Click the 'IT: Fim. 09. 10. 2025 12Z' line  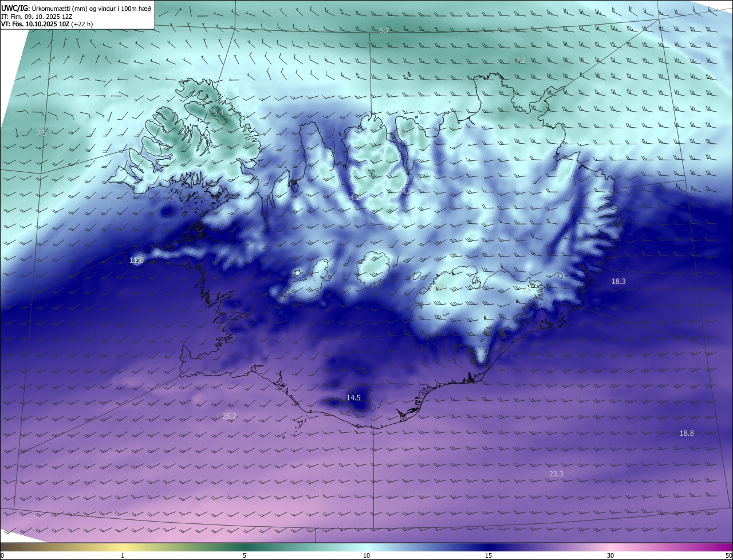pos(37,16)
